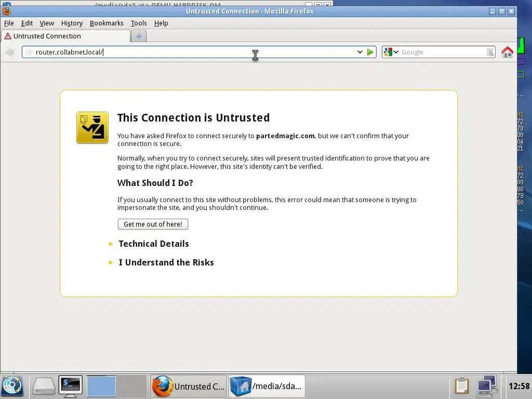Click the green Go arrow in address bar

370,52
